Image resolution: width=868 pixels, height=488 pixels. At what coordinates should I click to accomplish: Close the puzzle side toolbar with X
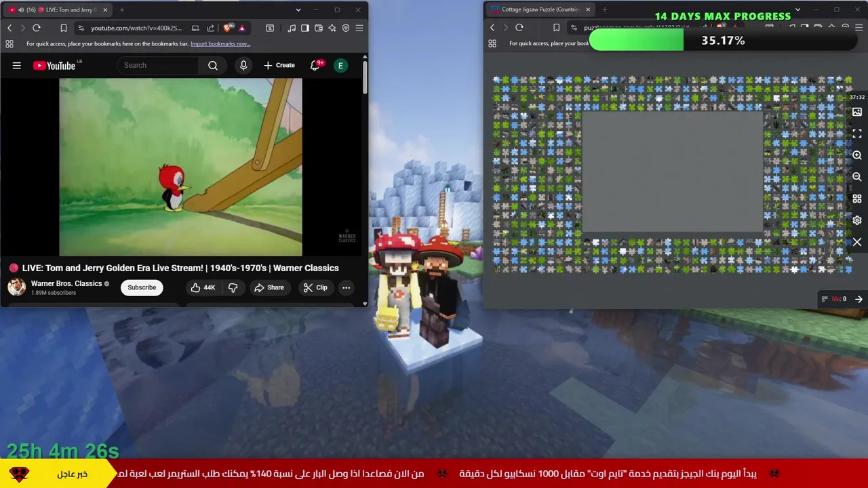[x=857, y=242]
